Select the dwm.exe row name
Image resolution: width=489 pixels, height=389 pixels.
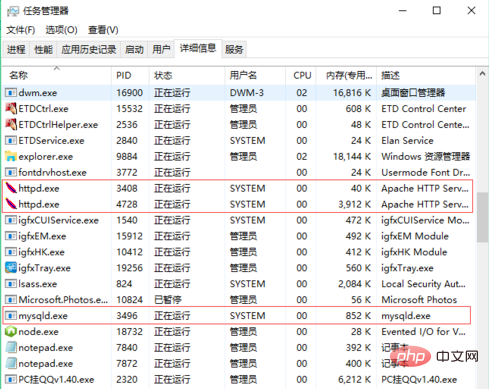click(x=38, y=93)
